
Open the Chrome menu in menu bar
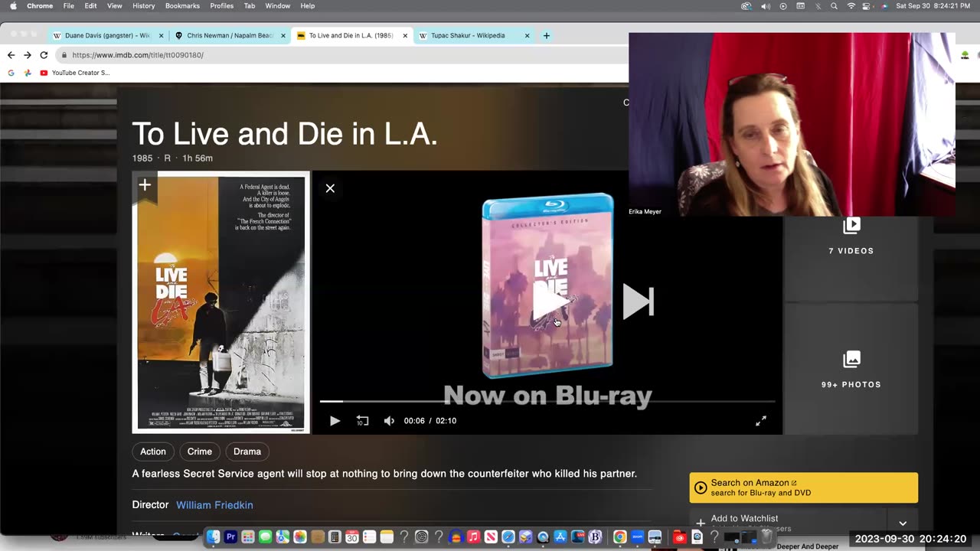tap(40, 5)
